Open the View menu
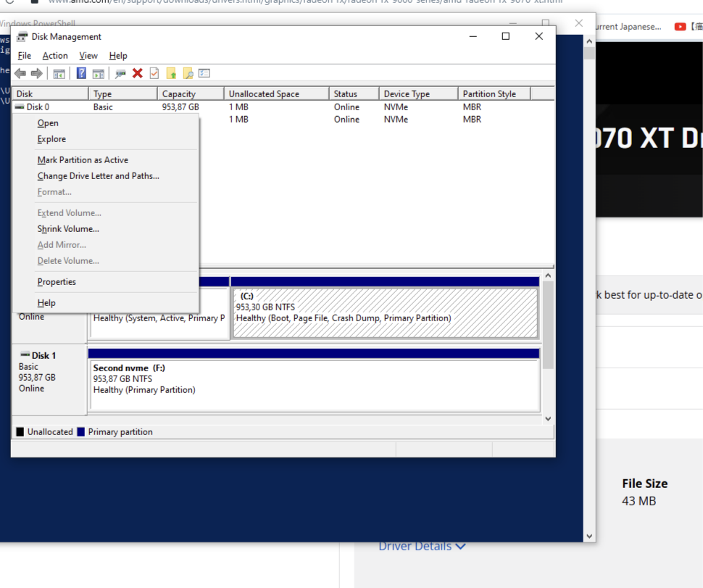The width and height of the screenshot is (703, 588). (x=88, y=56)
